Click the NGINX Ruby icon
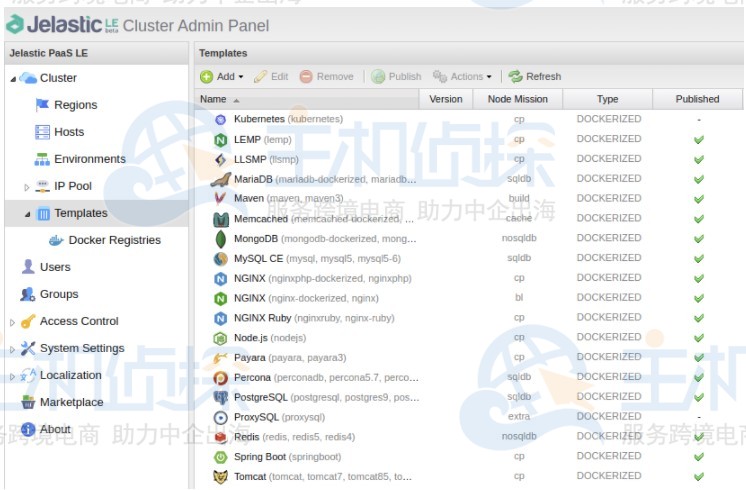 click(220, 318)
